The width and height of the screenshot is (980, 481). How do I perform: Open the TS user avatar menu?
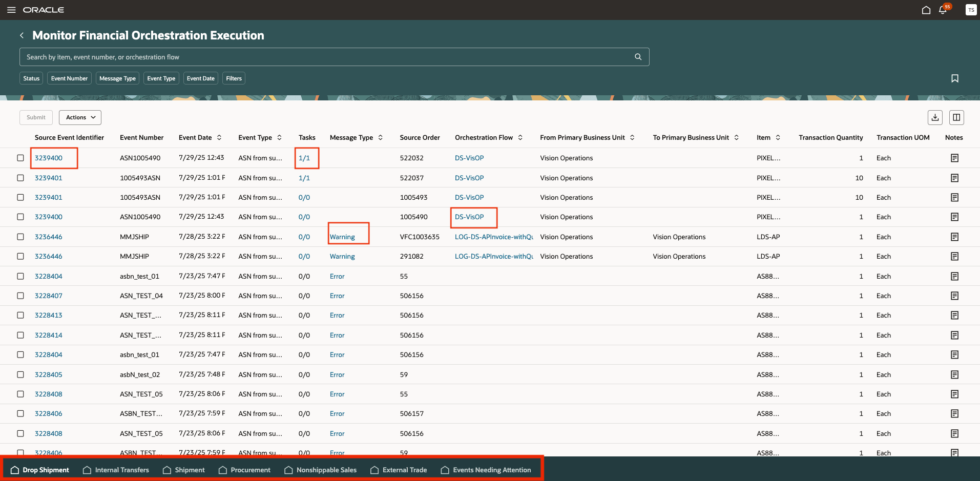point(971,10)
